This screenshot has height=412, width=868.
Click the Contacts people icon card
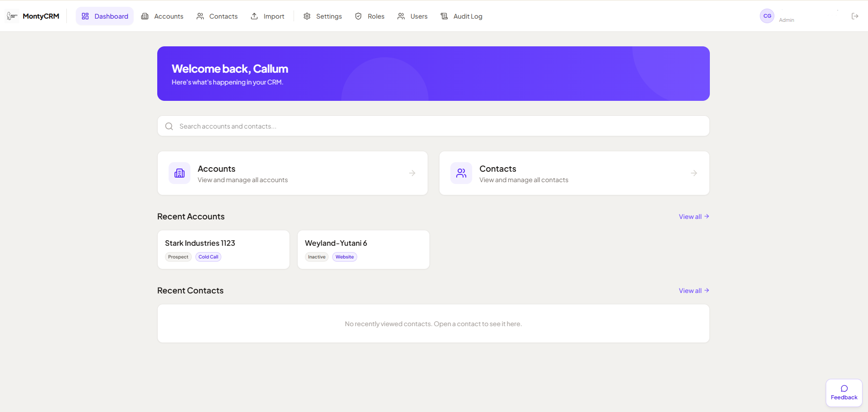[461, 173]
